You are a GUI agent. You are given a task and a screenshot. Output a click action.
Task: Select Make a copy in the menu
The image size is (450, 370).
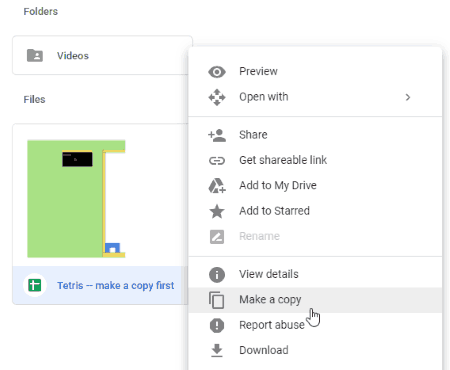(315, 300)
